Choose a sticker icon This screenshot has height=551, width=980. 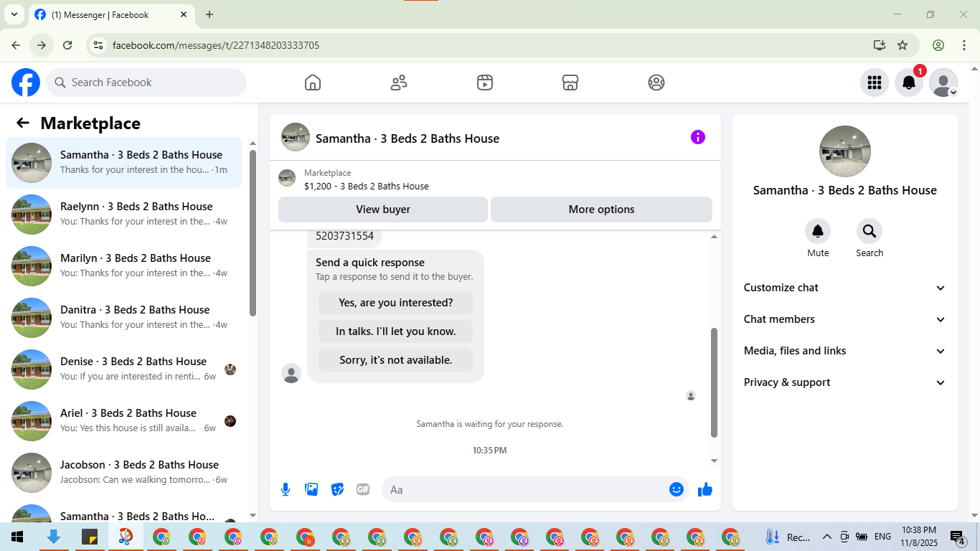pyautogui.click(x=337, y=489)
